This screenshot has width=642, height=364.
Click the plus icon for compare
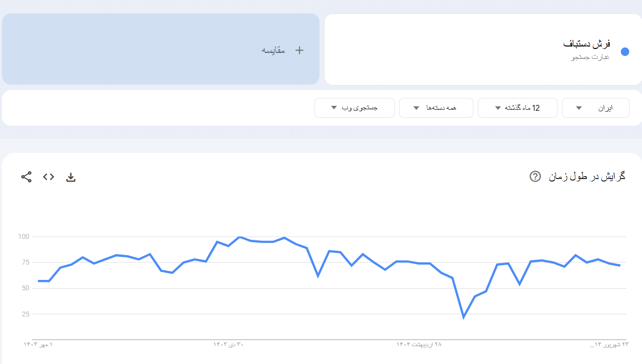pos(299,50)
